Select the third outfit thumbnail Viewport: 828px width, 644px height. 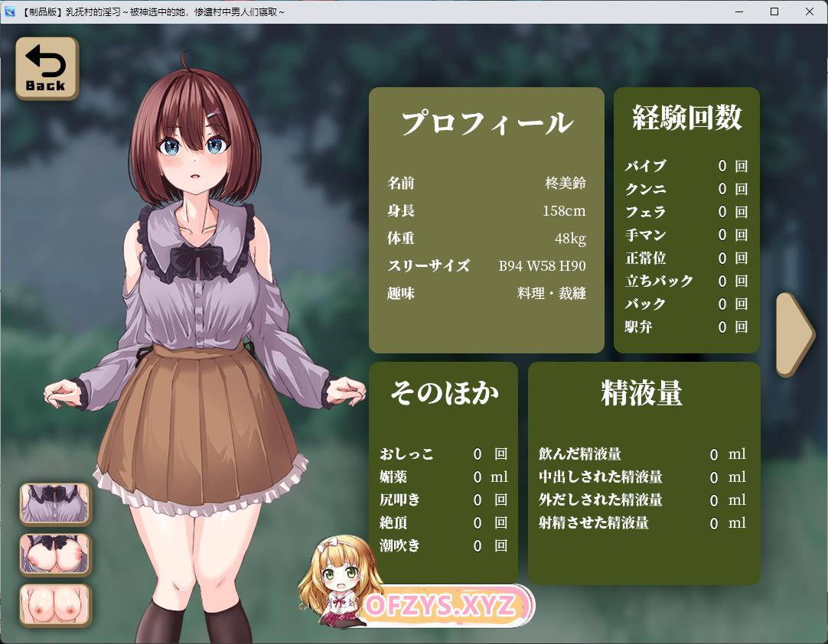(x=55, y=604)
